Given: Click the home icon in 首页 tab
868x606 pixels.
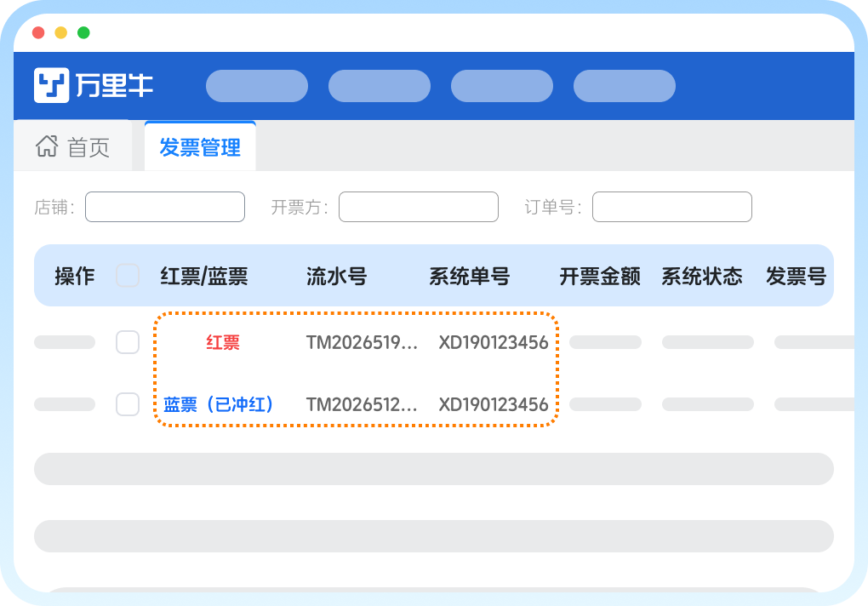Looking at the screenshot, I should point(46,146).
